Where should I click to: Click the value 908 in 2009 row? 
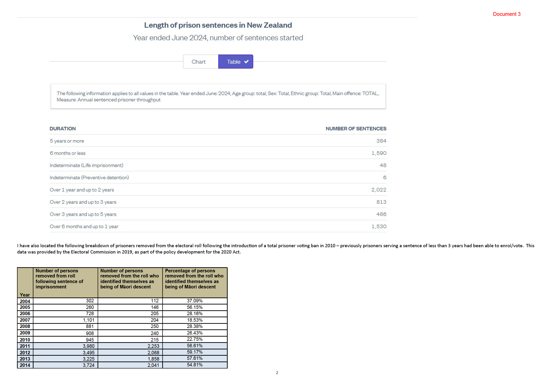coord(90,333)
